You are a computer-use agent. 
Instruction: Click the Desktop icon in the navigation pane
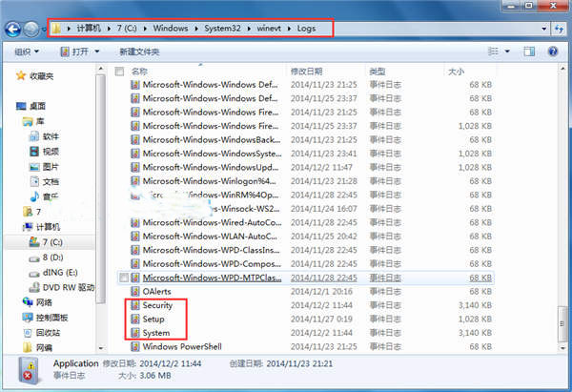(21, 106)
